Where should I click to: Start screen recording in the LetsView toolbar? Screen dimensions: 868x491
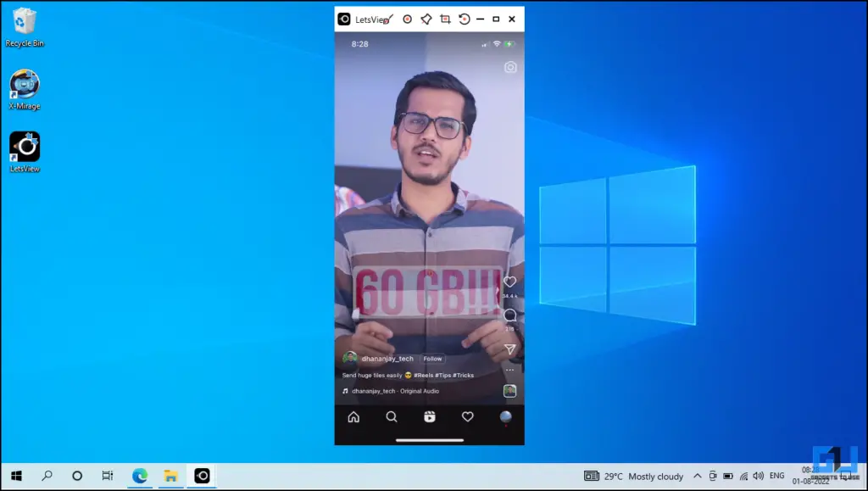pyautogui.click(x=407, y=19)
